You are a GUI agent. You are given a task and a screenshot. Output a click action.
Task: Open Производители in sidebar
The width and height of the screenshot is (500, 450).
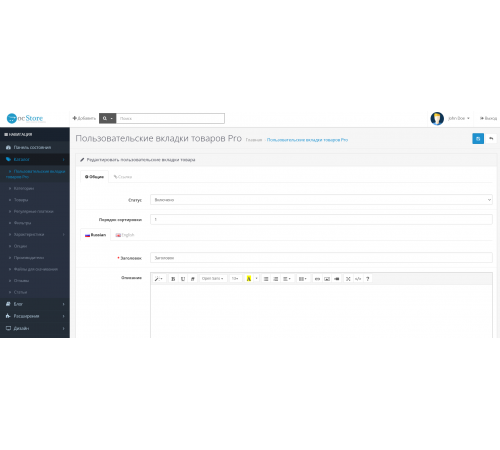35,258
